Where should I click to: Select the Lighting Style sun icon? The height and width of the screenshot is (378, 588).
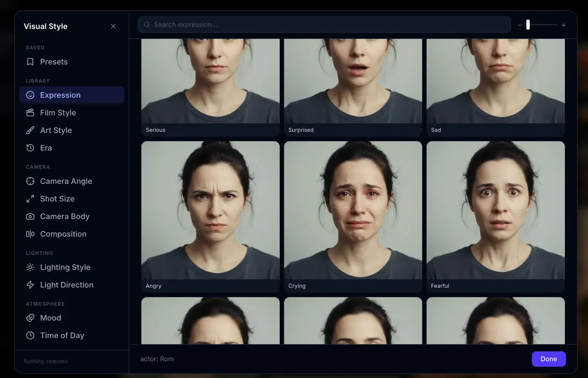(x=30, y=267)
